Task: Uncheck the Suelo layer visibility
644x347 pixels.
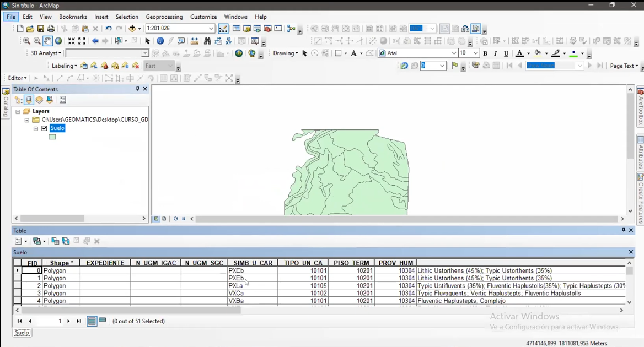Action: (x=44, y=128)
